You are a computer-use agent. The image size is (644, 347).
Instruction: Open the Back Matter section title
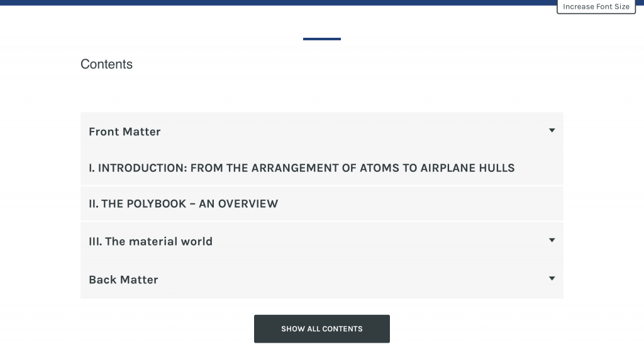pos(123,280)
